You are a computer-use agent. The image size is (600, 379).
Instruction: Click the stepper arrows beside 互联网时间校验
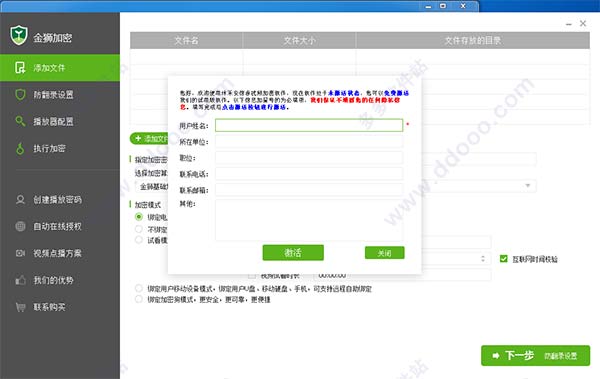(483, 259)
